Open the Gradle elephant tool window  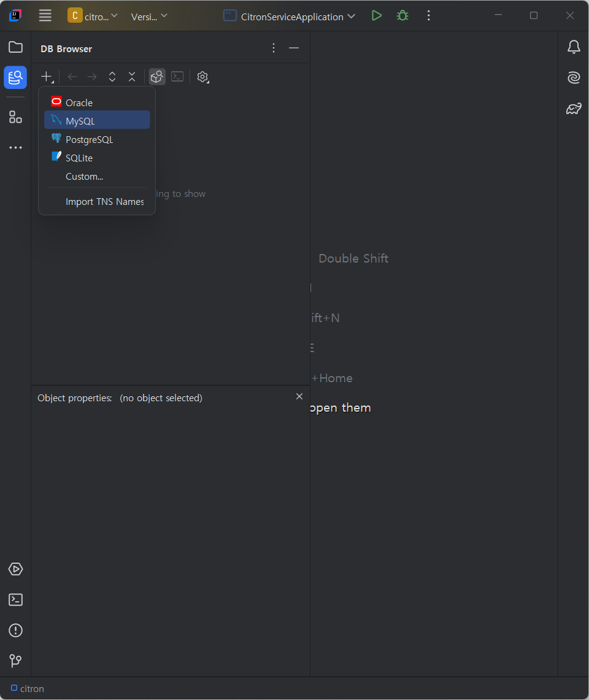(574, 108)
